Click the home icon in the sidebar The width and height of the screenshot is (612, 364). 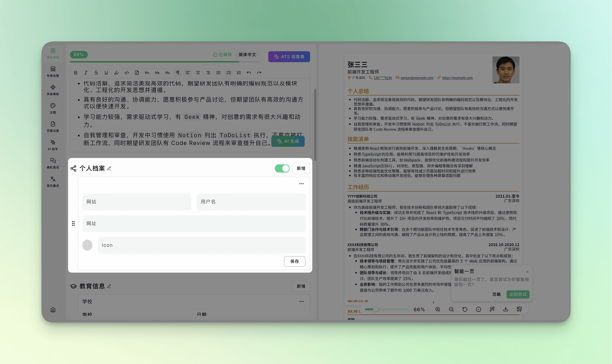pos(53,310)
